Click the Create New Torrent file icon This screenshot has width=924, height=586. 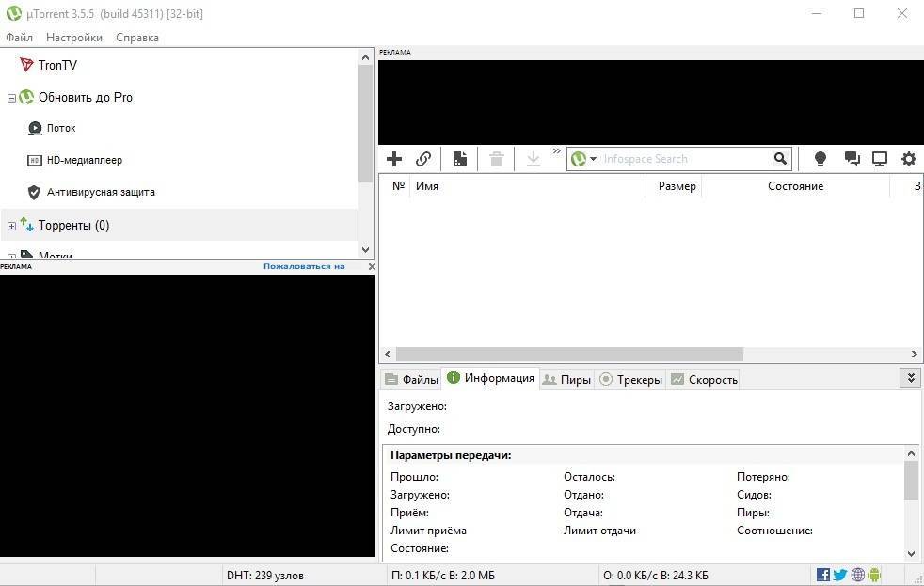click(x=459, y=159)
